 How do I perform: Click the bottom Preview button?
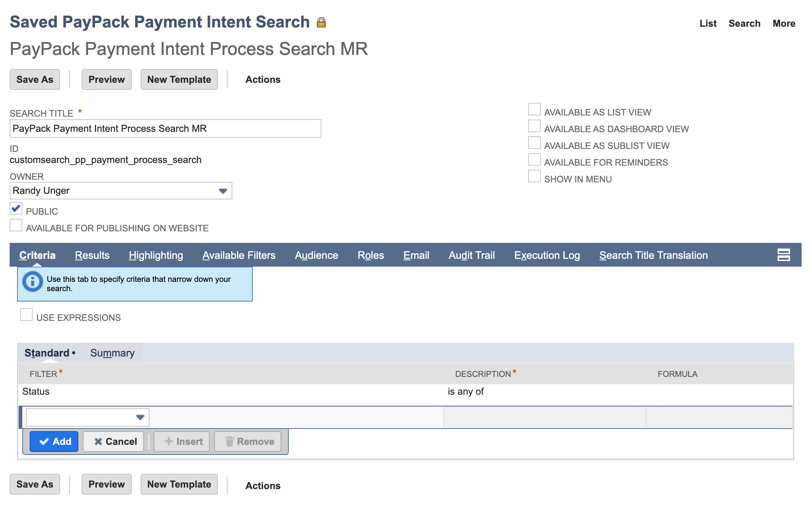[x=107, y=484]
